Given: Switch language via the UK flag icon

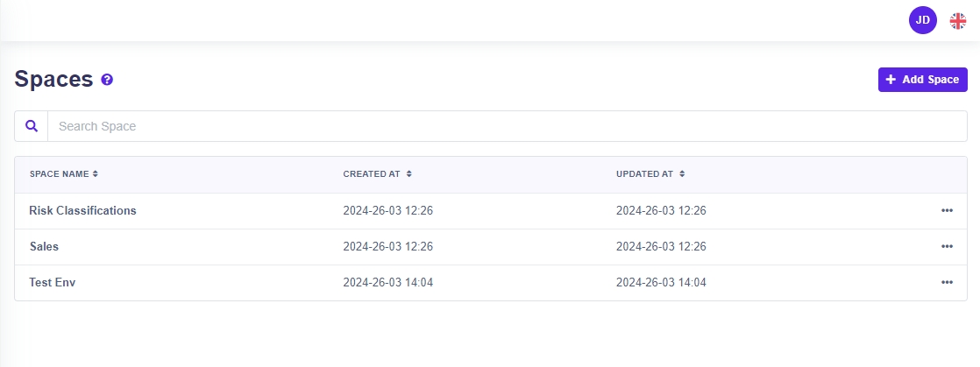Looking at the screenshot, I should [958, 20].
